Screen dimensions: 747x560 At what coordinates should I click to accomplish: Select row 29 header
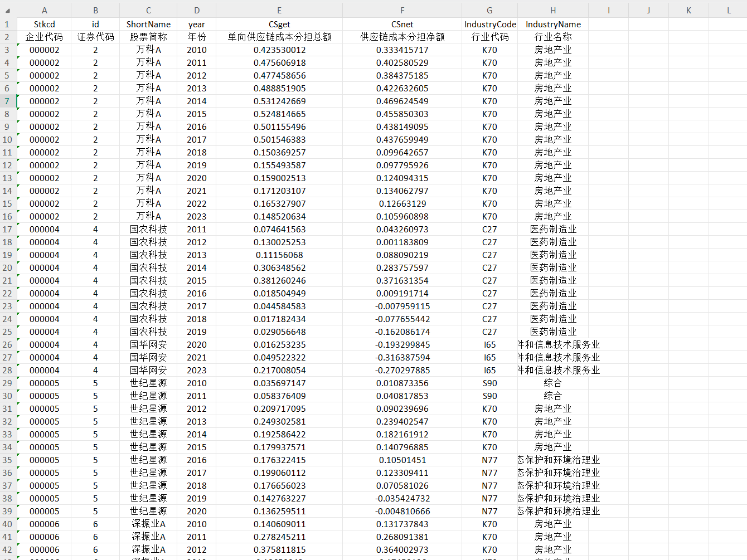pos(8,383)
